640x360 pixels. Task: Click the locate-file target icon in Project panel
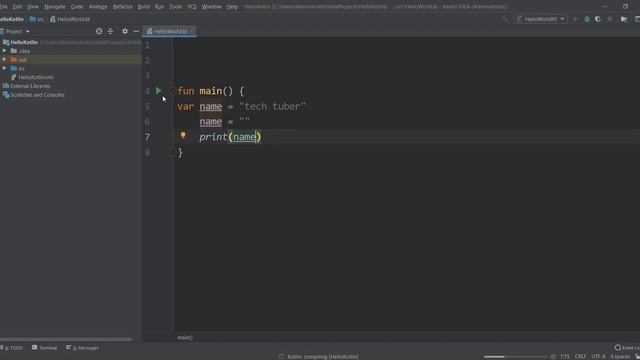click(99, 31)
